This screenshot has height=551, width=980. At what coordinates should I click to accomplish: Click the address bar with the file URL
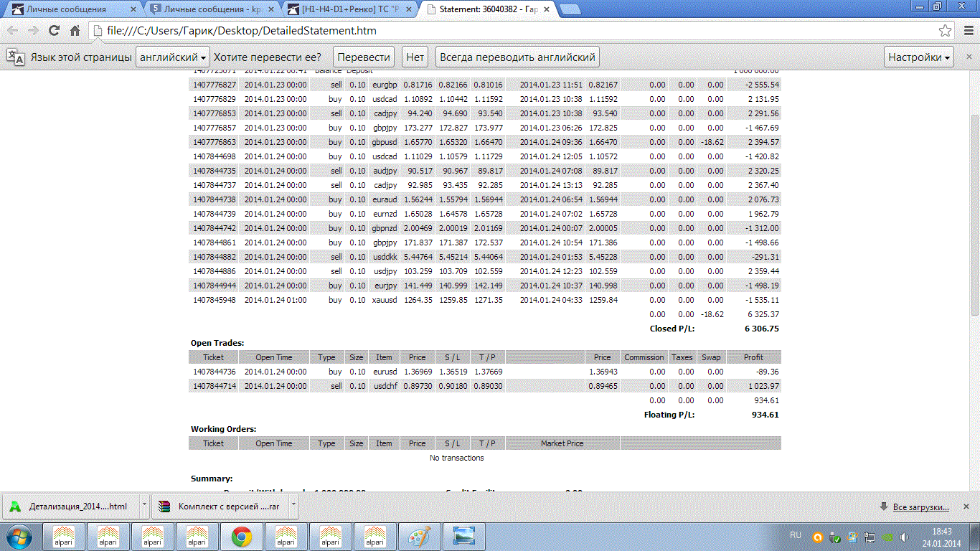pos(513,31)
